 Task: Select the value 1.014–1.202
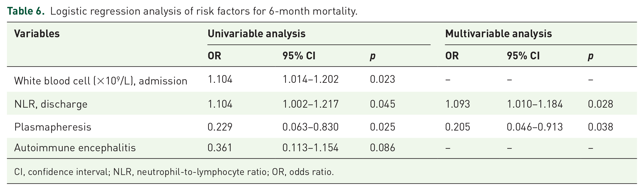[x=310, y=79]
